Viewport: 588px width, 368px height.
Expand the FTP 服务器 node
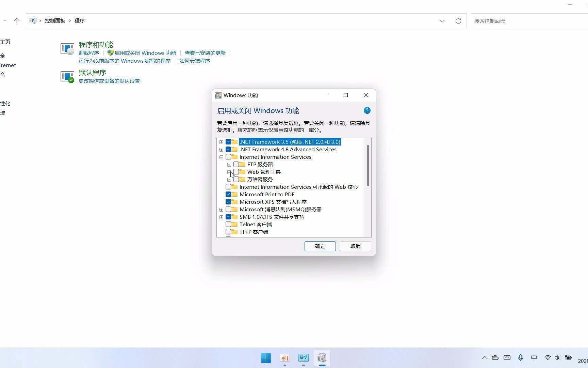(x=229, y=165)
